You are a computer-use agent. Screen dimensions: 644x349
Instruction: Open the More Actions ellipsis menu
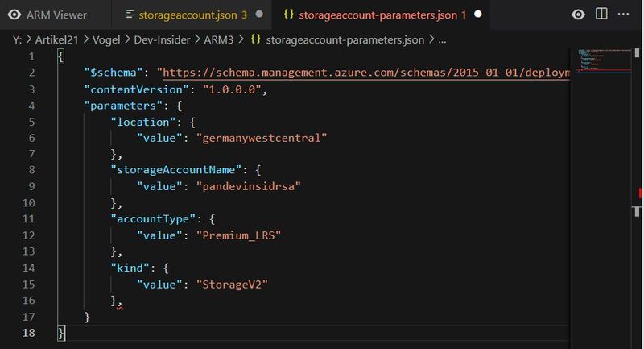pyautogui.click(x=623, y=14)
